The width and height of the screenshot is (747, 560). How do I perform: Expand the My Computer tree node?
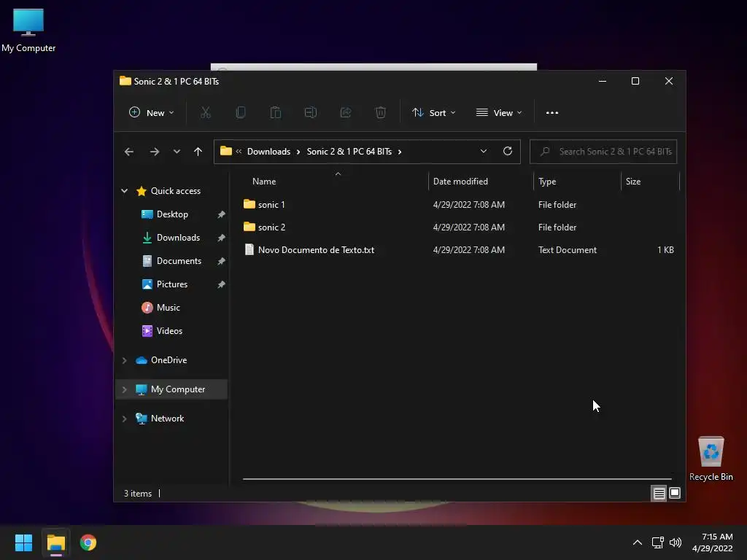(124, 389)
